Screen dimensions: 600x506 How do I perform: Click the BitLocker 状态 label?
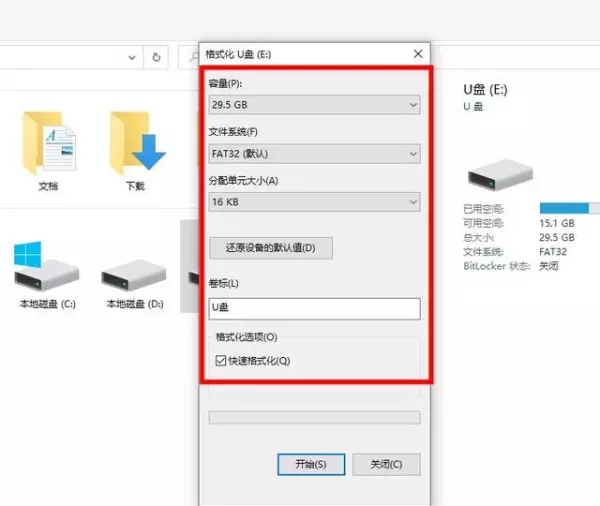tap(496, 266)
